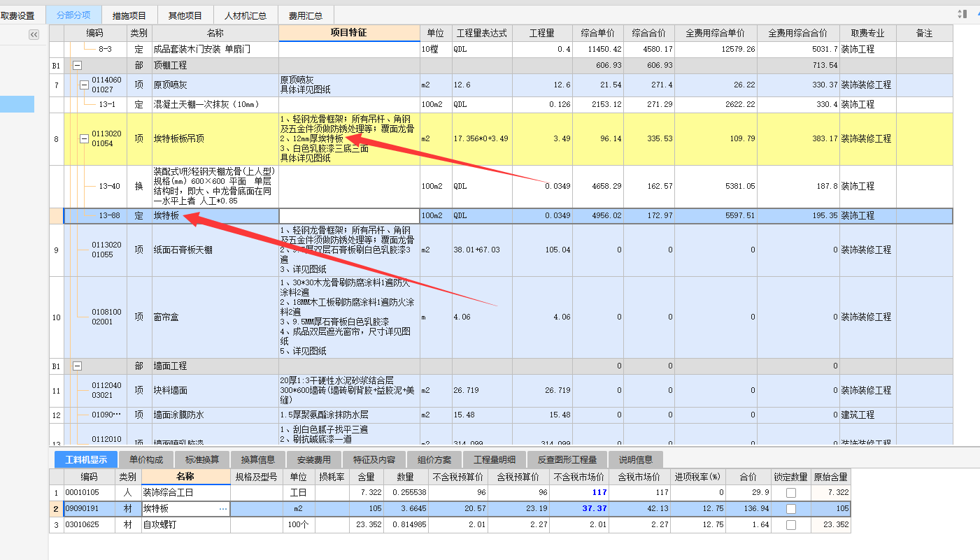Click code 13-1 in the tree

[107, 104]
